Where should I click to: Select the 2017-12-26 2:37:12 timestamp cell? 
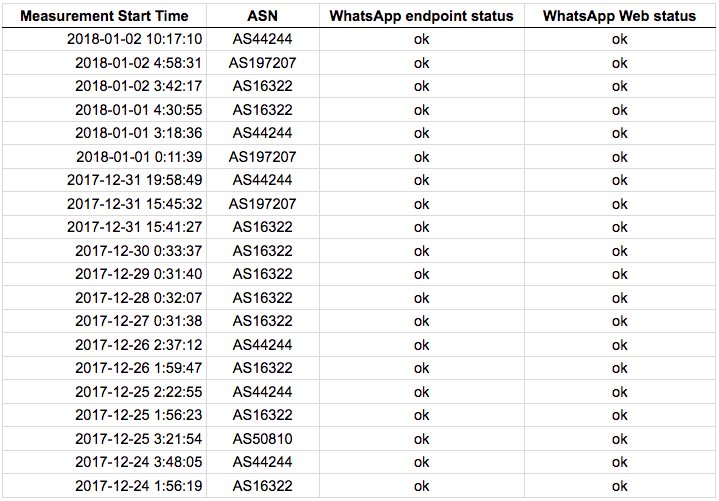[x=139, y=345]
